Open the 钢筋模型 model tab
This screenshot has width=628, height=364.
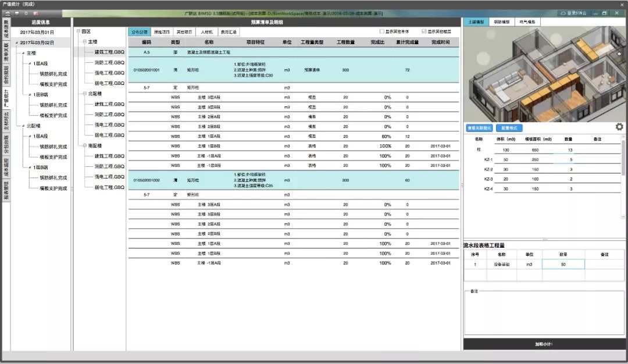[x=501, y=22]
